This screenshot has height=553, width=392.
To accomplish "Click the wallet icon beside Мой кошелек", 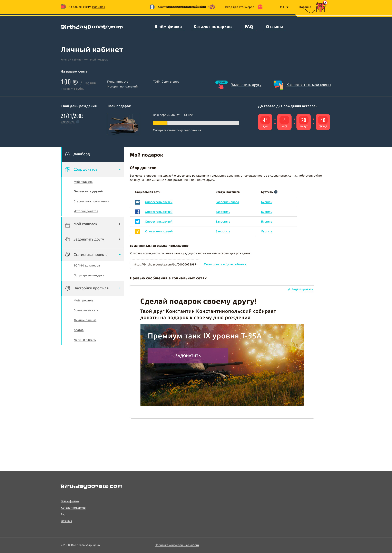I will (x=68, y=225).
